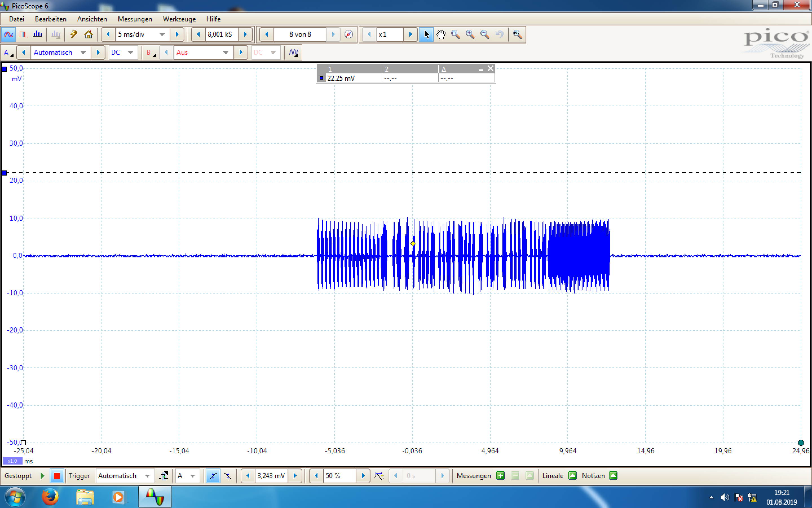Click the x1,0 axis scale button
This screenshot has height=508, width=812.
coord(12,461)
